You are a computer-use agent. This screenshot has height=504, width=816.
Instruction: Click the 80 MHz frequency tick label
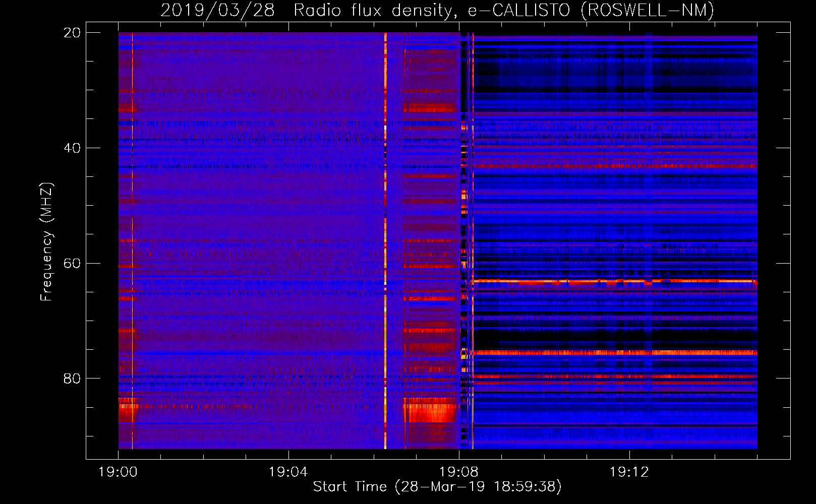coord(72,379)
